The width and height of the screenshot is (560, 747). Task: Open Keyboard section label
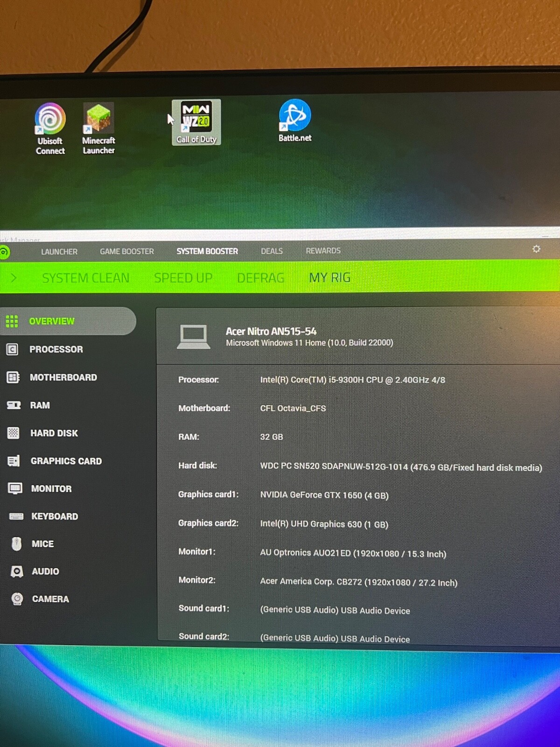point(55,516)
